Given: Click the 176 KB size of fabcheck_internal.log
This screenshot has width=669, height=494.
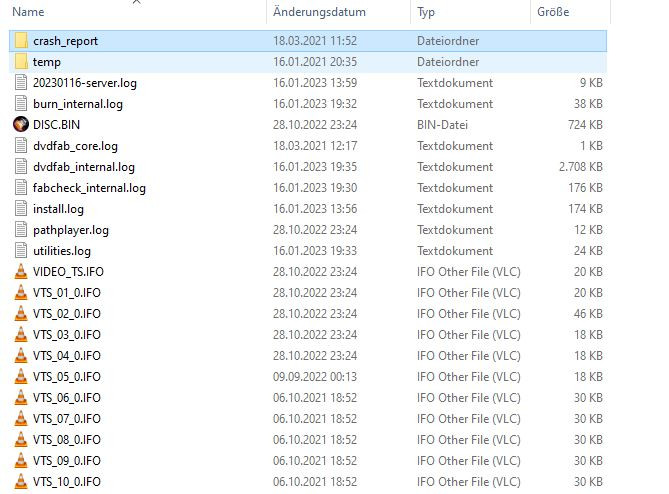Looking at the screenshot, I should (585, 188).
